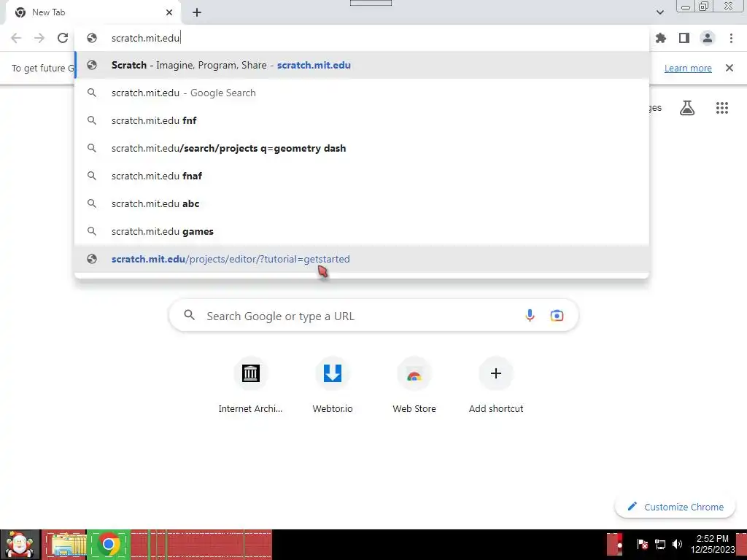Open the tutorial=getstarted editor URL suggestion

point(362,259)
